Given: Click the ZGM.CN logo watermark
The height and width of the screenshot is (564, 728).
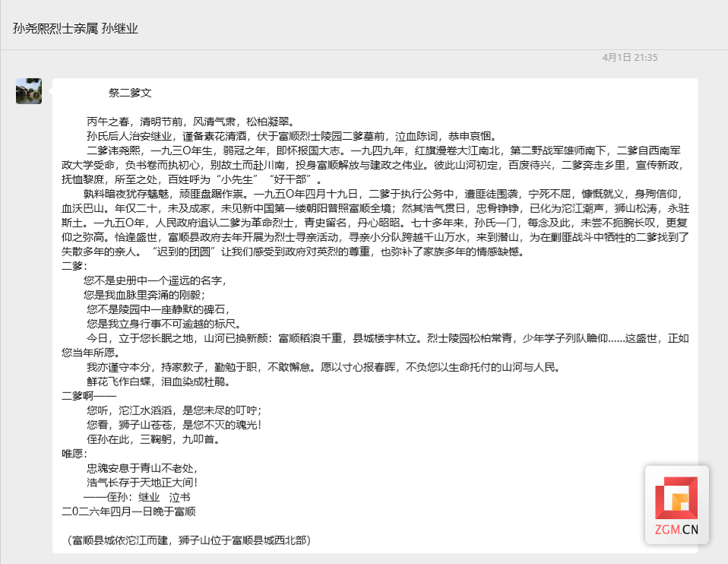Looking at the screenshot, I should (676, 505).
